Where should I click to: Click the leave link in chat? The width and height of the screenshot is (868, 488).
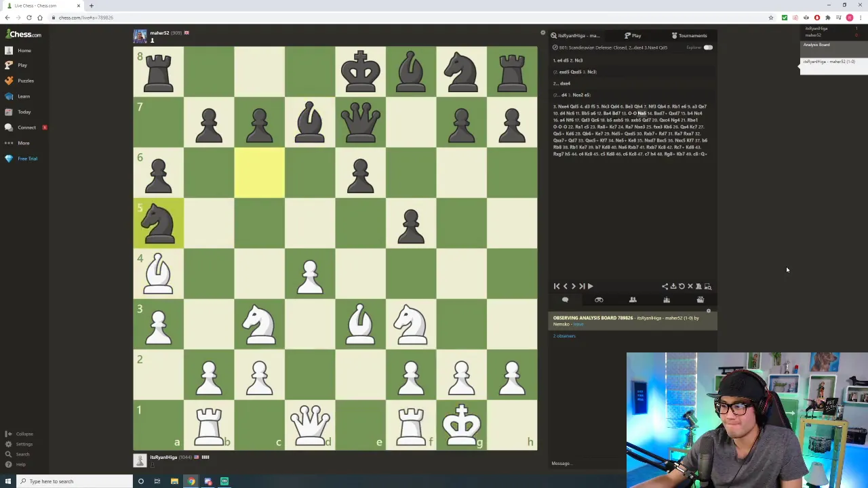pos(578,324)
